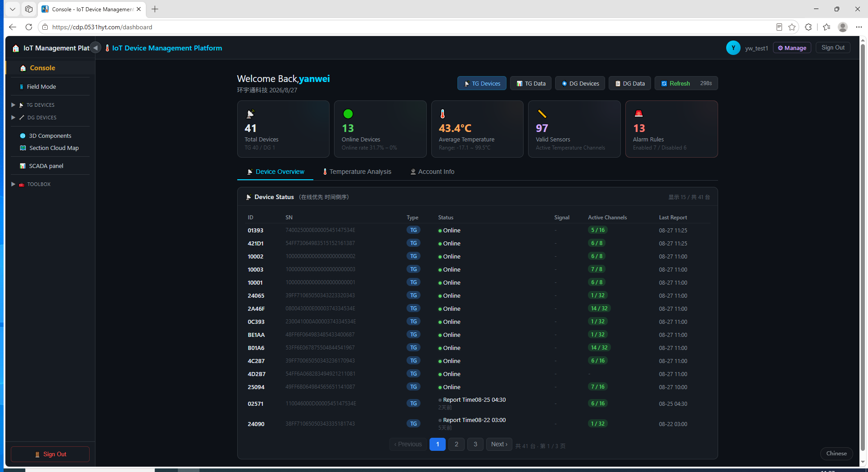
Task: Sign out using header button
Action: pos(833,48)
